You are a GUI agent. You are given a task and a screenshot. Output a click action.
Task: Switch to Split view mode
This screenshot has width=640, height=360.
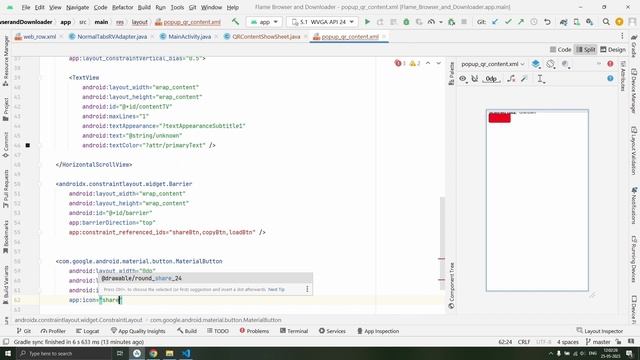pos(586,49)
